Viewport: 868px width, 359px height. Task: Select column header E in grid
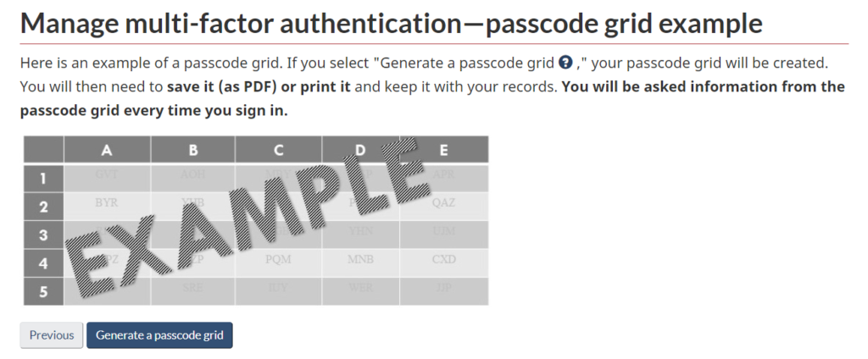pos(444,150)
